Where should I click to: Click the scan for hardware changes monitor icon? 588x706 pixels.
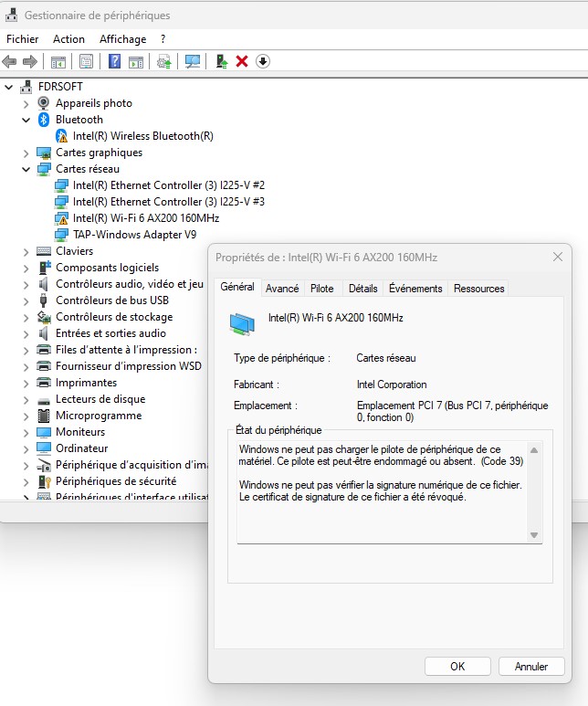coord(193,61)
